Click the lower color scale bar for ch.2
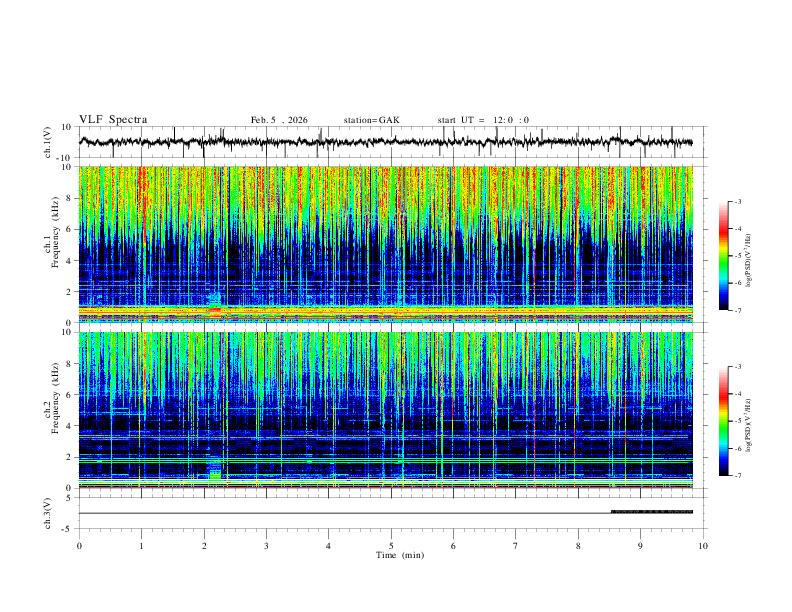This screenshot has width=792, height=612. coord(723,421)
